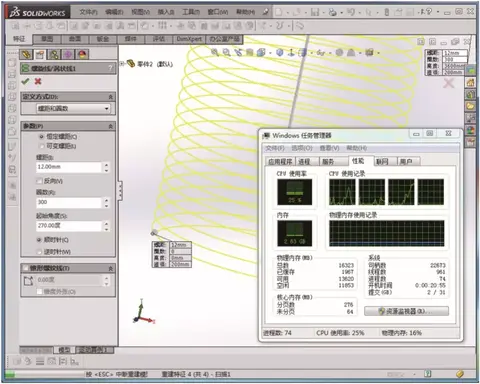Select the 逆时针 counterclockwise radio button
This screenshot has width=480, height=384.
coord(40,252)
